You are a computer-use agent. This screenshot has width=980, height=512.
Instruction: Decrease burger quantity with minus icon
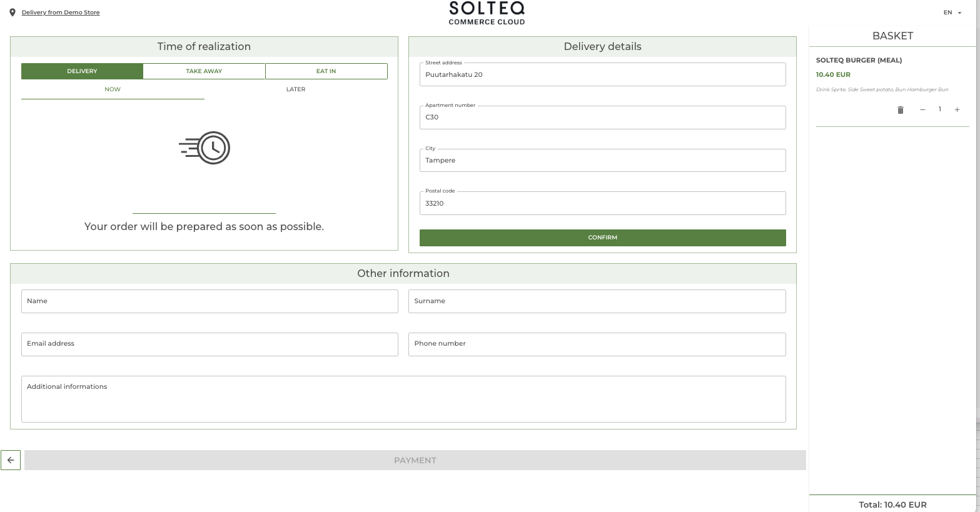click(922, 110)
